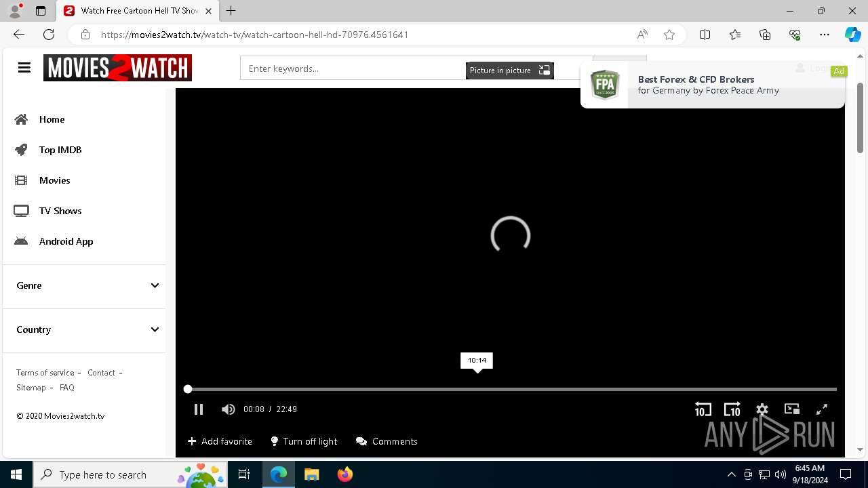View site information lock icon

point(85,35)
